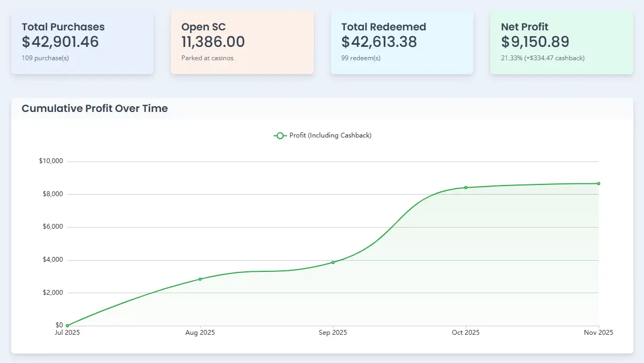Screen dimensions: 644x363
Task: Select the Sep 2025 data point on the chart
Action: pos(333,262)
